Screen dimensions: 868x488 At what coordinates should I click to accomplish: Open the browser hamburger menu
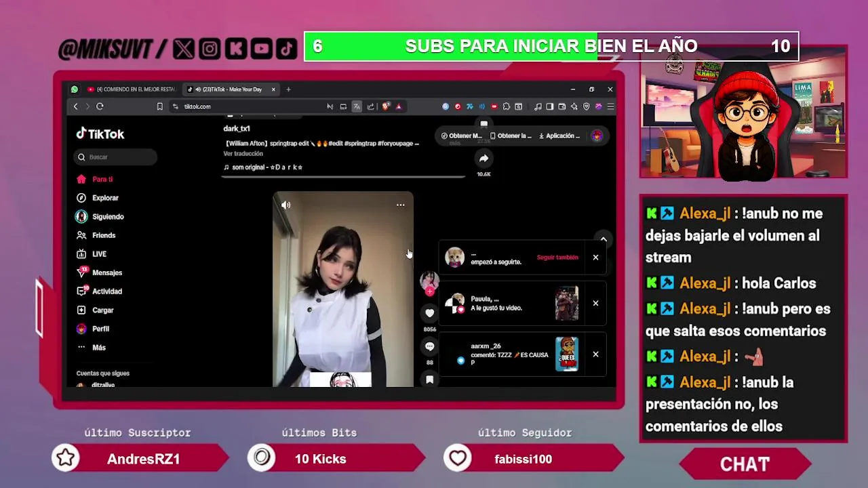point(610,106)
